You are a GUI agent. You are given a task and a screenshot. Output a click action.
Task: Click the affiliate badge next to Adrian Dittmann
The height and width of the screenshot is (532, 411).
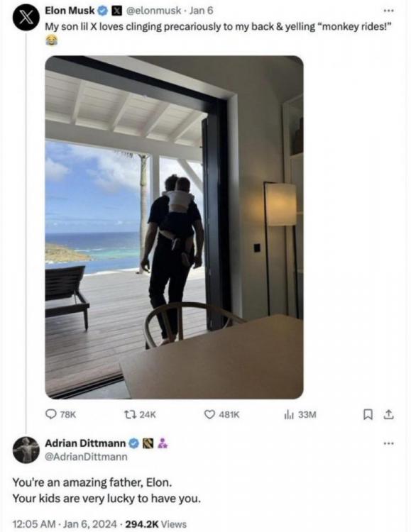tap(148, 443)
